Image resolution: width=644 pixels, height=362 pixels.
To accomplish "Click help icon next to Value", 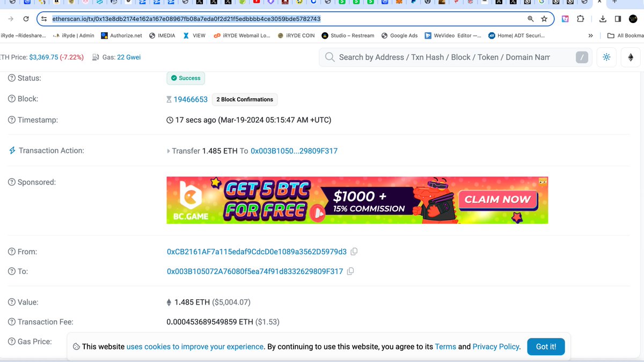I will pyautogui.click(x=12, y=302).
